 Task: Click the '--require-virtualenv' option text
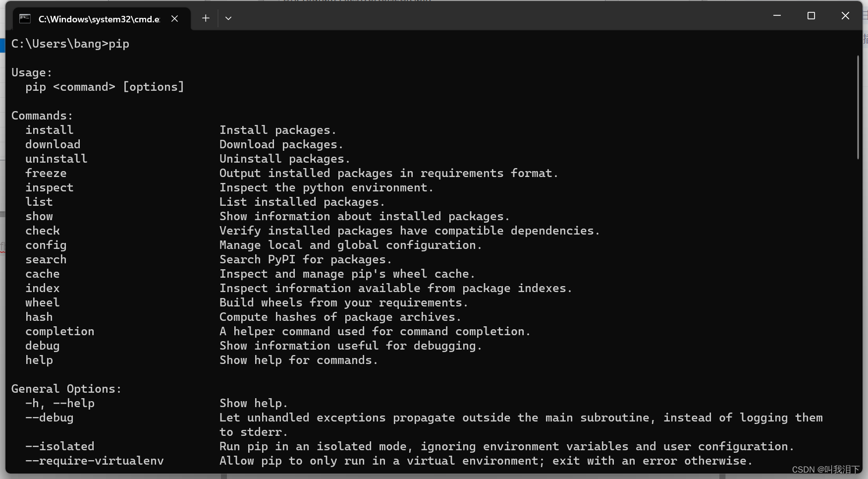tap(94, 461)
